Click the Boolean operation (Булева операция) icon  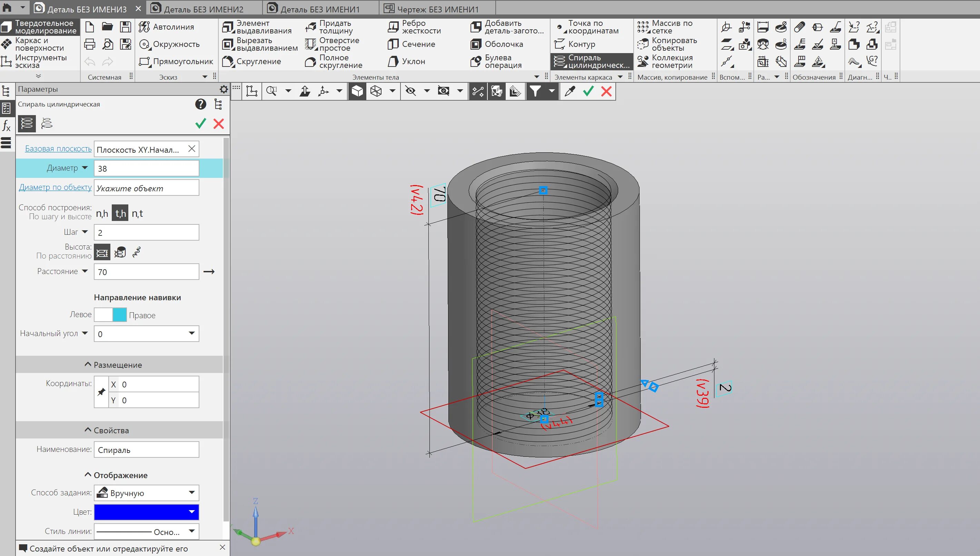click(476, 61)
